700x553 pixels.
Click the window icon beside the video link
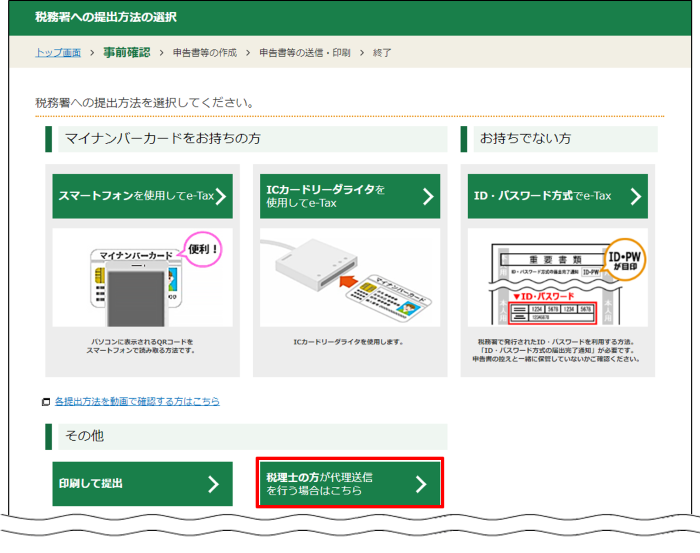pyautogui.click(x=46, y=402)
